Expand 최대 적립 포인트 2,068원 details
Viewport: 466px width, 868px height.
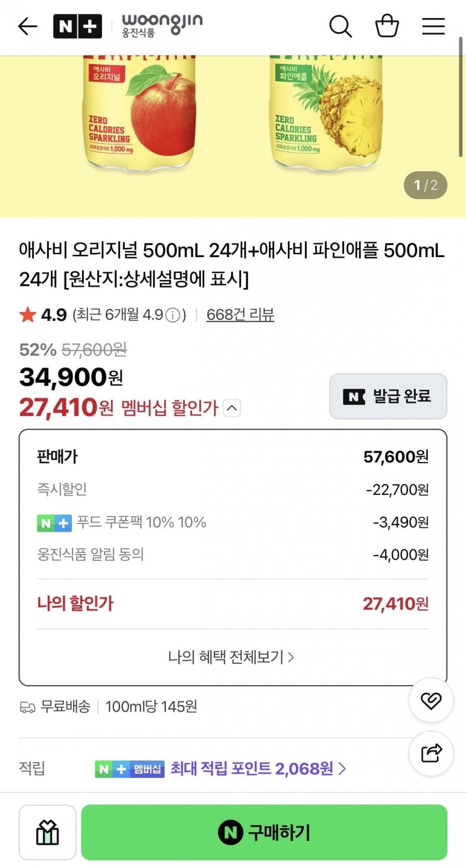pos(258,769)
